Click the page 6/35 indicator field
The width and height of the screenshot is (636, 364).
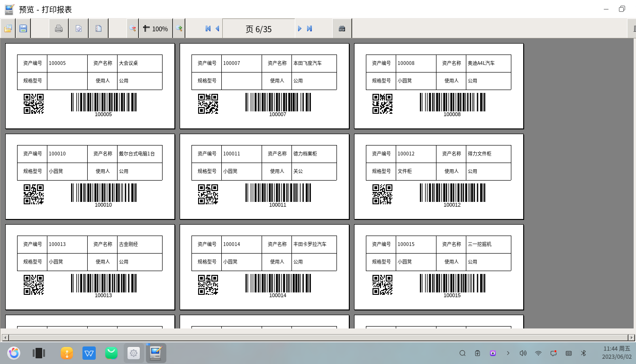[259, 29]
